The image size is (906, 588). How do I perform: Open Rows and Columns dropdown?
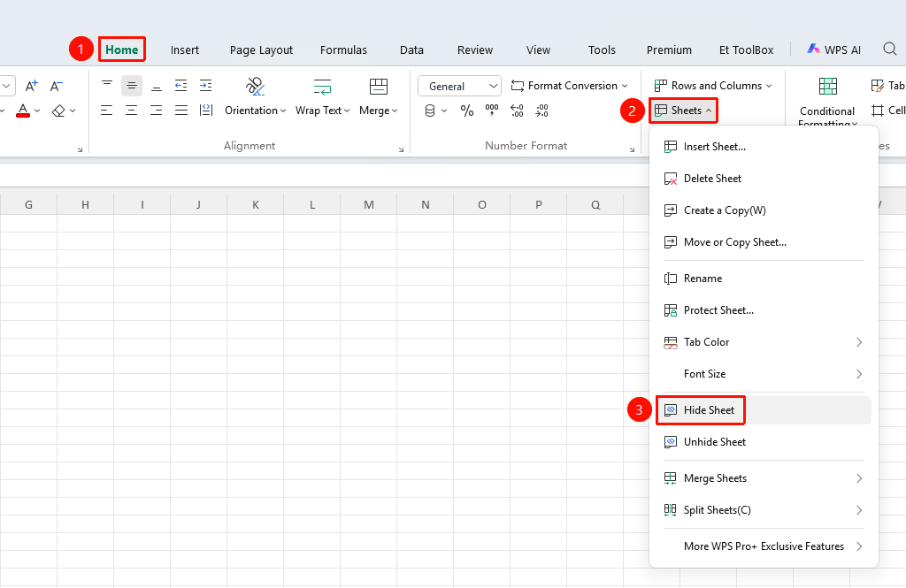click(713, 86)
